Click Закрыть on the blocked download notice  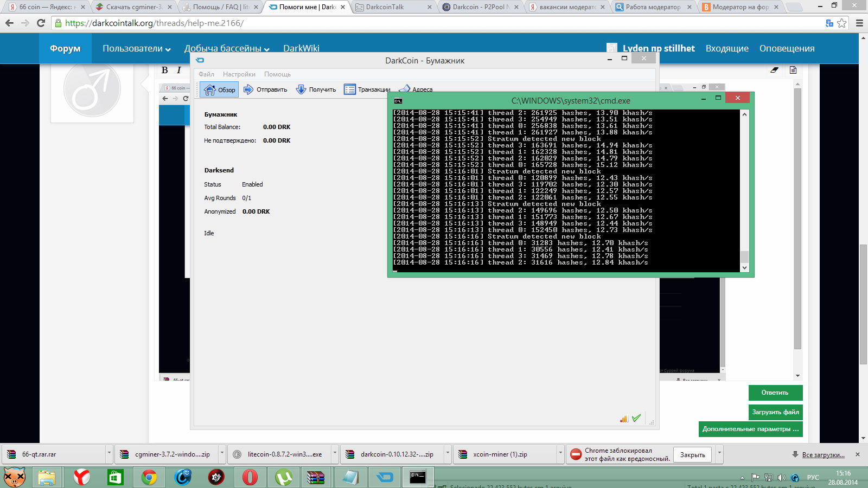coord(693,455)
